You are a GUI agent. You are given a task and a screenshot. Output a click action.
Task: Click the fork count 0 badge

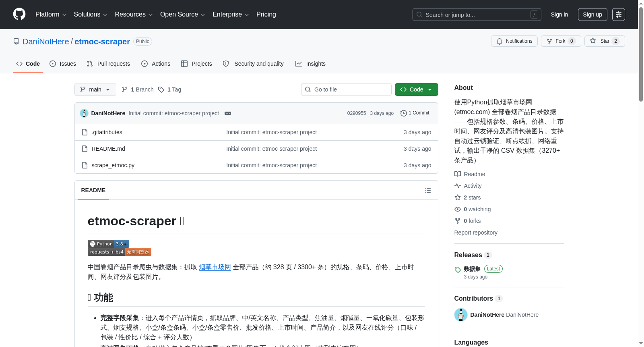click(572, 41)
